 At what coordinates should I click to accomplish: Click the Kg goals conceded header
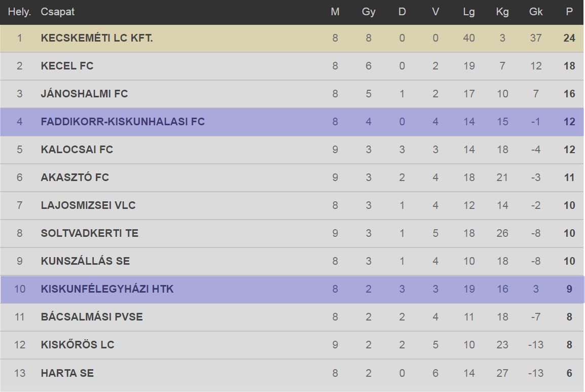[502, 12]
